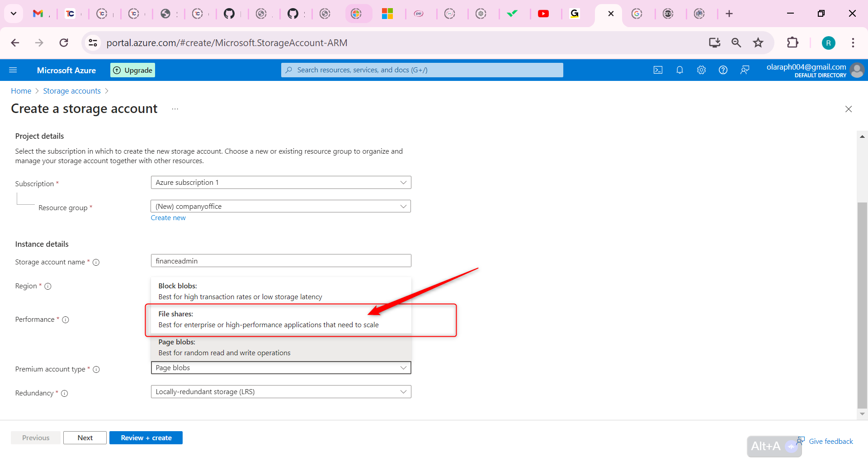Click the form scrollbar up arrow
This screenshot has width=868, height=461.
tap(862, 136)
